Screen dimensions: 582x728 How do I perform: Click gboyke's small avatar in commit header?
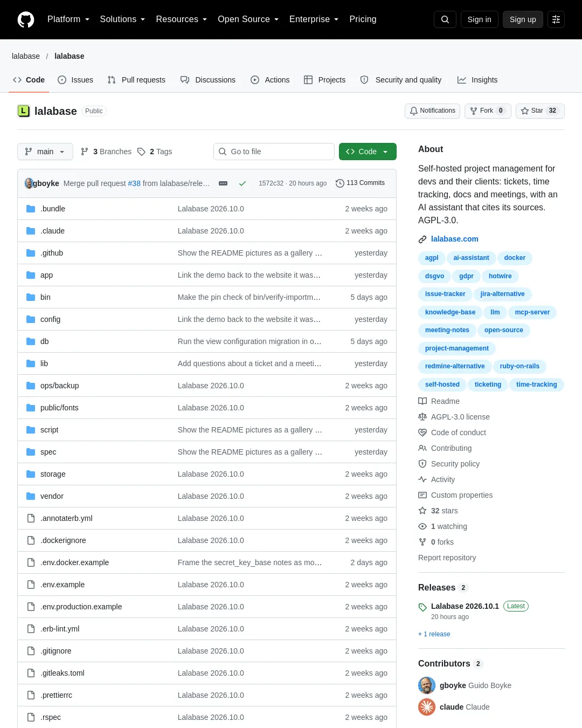pos(29,183)
